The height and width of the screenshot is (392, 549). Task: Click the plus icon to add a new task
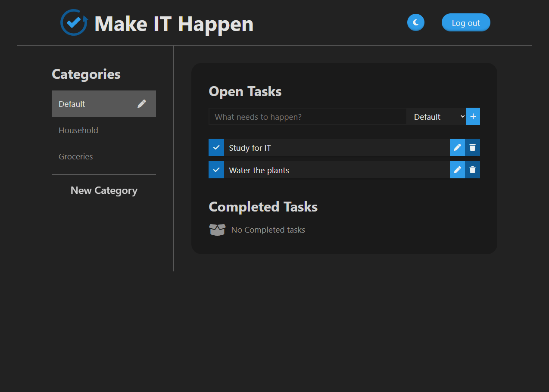coord(473,116)
